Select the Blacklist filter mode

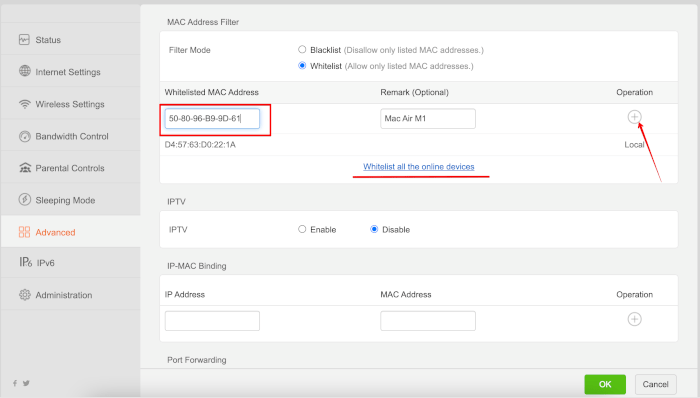tap(302, 50)
